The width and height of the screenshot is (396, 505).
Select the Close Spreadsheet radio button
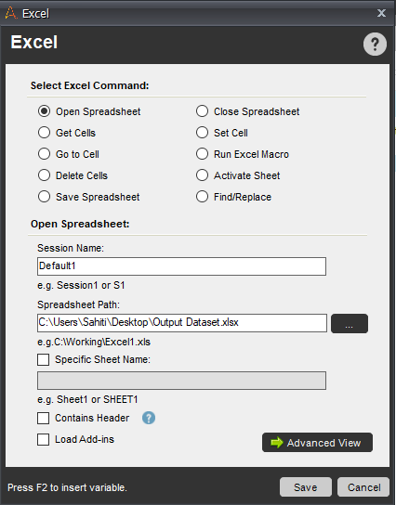tap(202, 111)
